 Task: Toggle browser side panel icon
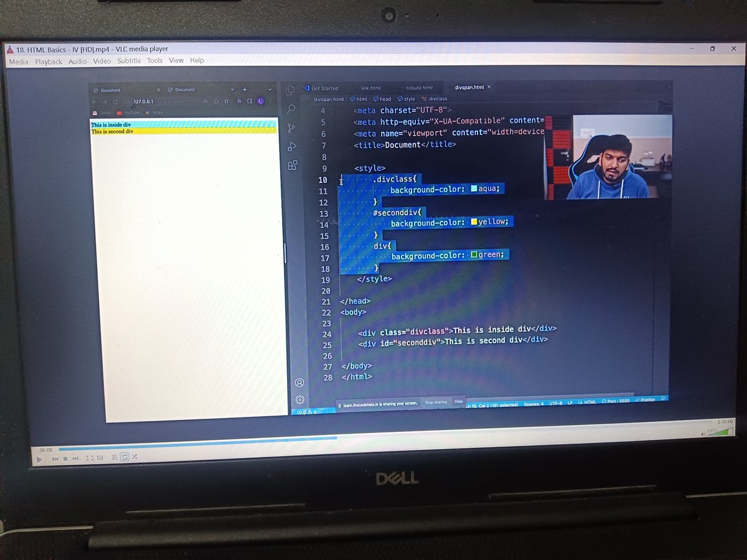[x=250, y=101]
